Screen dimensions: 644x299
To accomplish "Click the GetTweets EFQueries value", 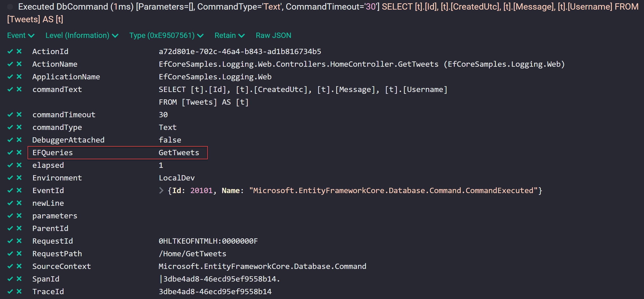I will [179, 152].
